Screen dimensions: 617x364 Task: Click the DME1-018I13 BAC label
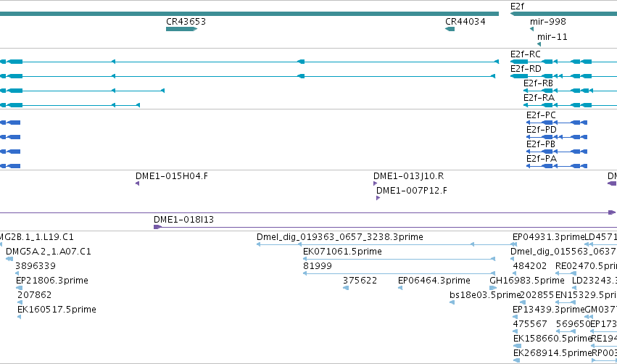[x=183, y=220]
